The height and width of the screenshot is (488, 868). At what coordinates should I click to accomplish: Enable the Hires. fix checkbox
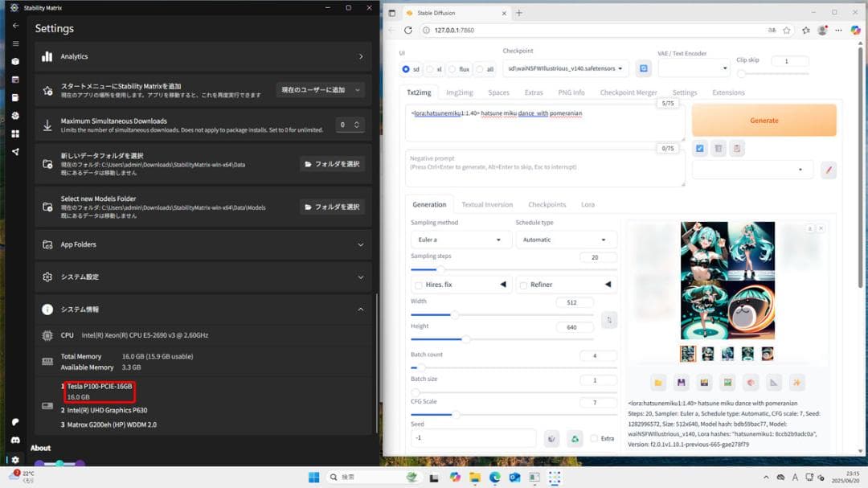tap(420, 283)
